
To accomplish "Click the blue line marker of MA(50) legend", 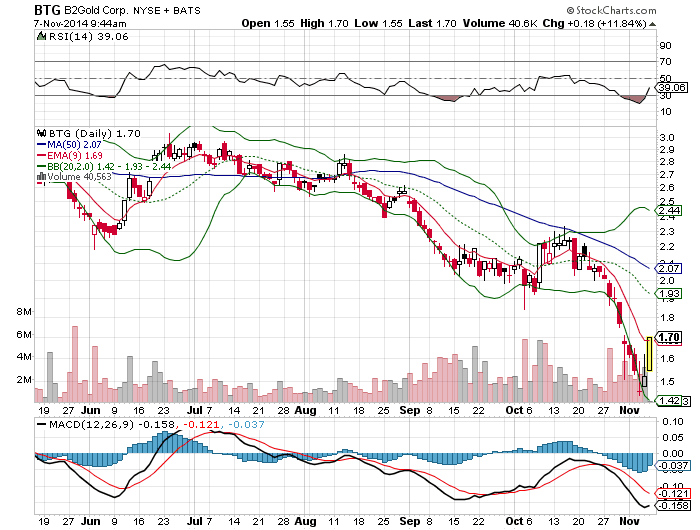I will (x=42, y=144).
